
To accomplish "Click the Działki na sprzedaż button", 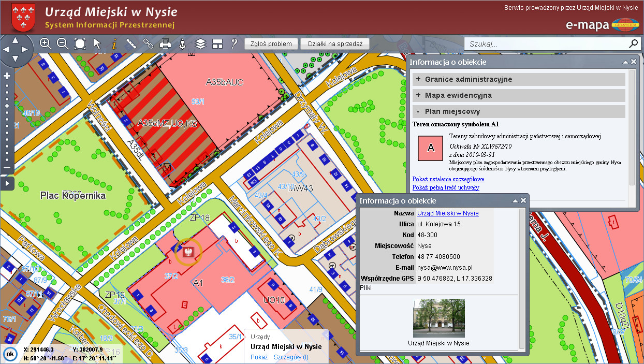I will pyautogui.click(x=334, y=44).
